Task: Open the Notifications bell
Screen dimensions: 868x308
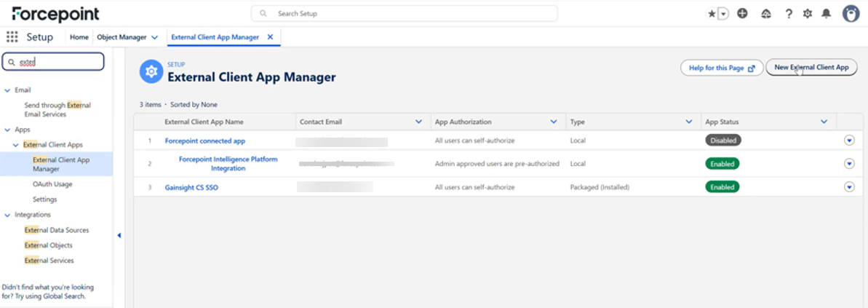Action: [x=826, y=14]
